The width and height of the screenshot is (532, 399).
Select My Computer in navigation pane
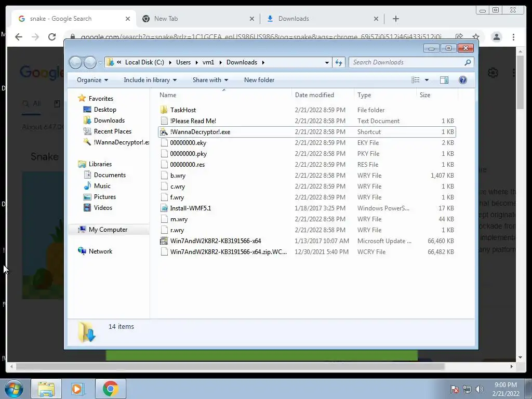(108, 230)
